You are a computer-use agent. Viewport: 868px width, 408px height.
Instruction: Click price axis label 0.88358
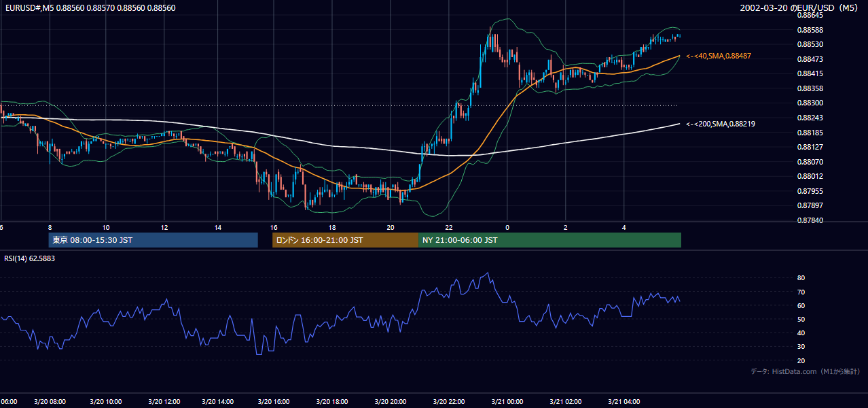tap(810, 88)
